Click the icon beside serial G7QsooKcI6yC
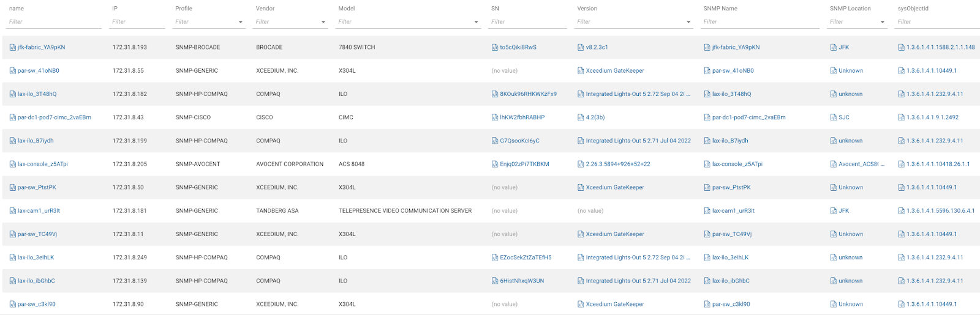The width and height of the screenshot is (980, 315). [x=495, y=141]
